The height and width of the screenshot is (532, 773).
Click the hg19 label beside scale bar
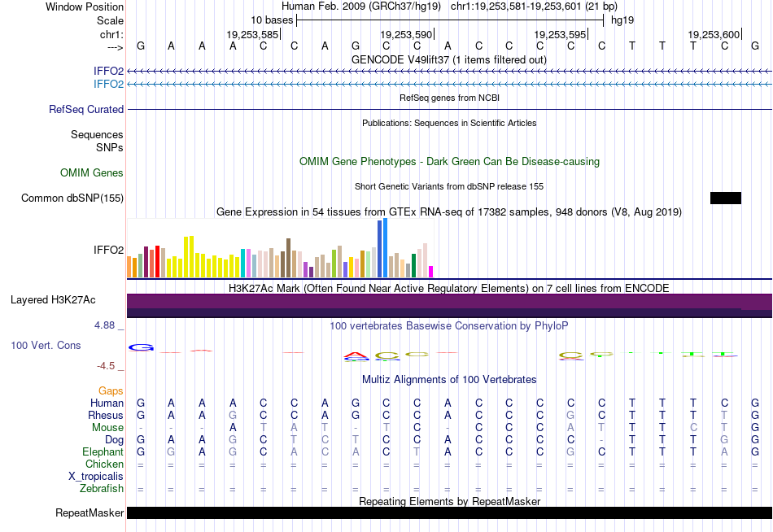pyautogui.click(x=622, y=20)
